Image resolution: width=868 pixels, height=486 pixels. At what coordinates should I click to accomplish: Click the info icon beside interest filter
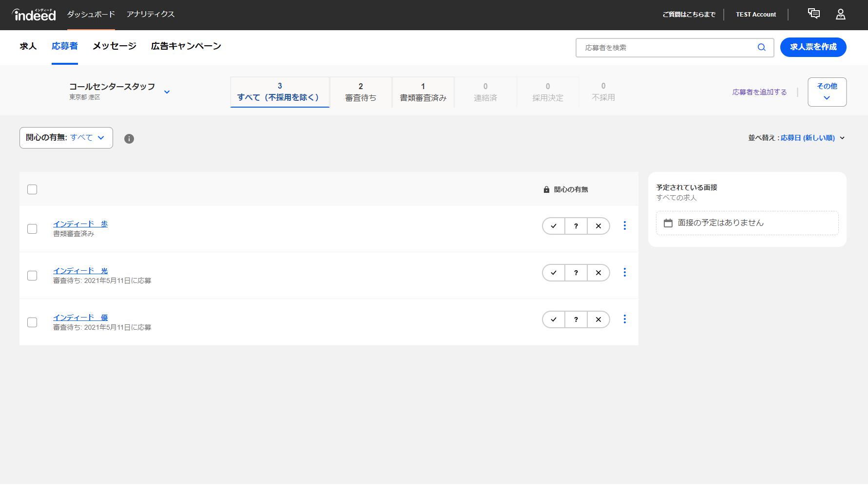point(129,139)
